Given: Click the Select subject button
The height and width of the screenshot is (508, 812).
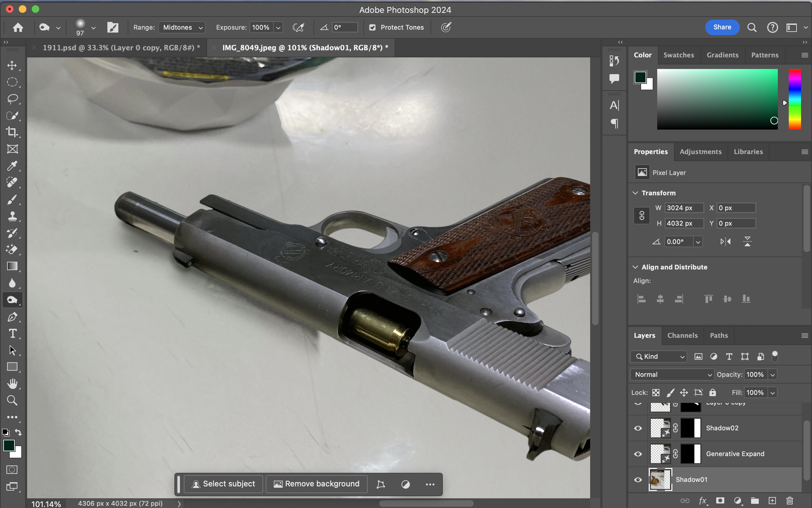Looking at the screenshot, I should (223, 484).
